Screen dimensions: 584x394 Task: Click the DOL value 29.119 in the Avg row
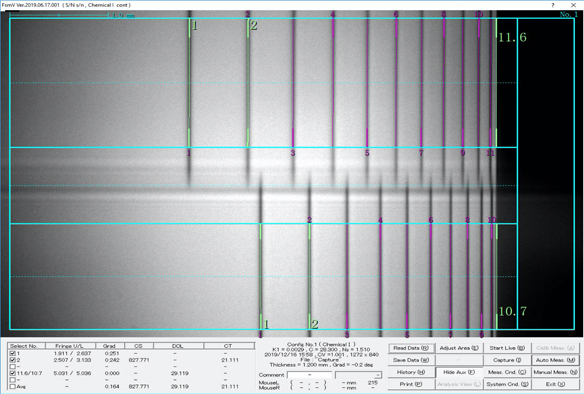click(x=180, y=387)
